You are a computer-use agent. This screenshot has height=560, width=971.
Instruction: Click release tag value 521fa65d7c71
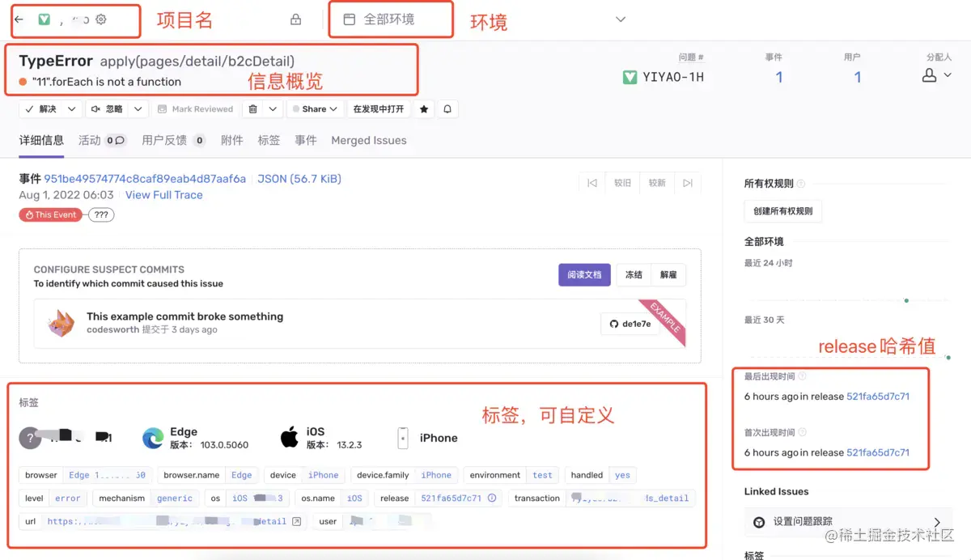pos(451,498)
